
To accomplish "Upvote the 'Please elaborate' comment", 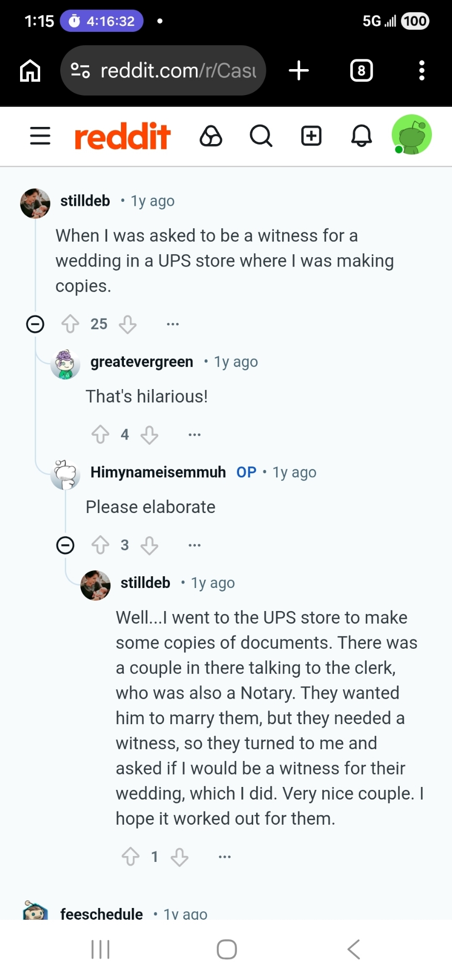I will [100, 545].
